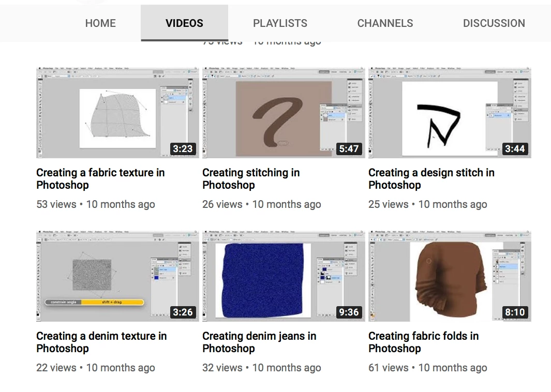Image resolution: width=551 pixels, height=392 pixels.
Task: Open the CHANNELS tab
Action: [385, 23]
